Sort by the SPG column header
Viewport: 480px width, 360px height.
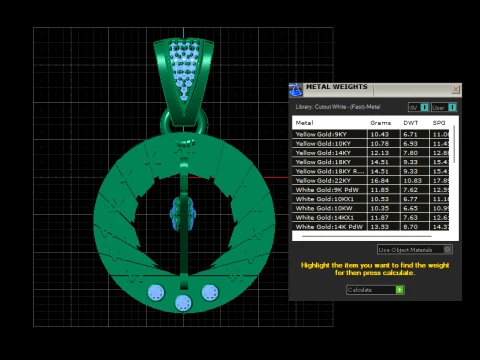[439, 123]
